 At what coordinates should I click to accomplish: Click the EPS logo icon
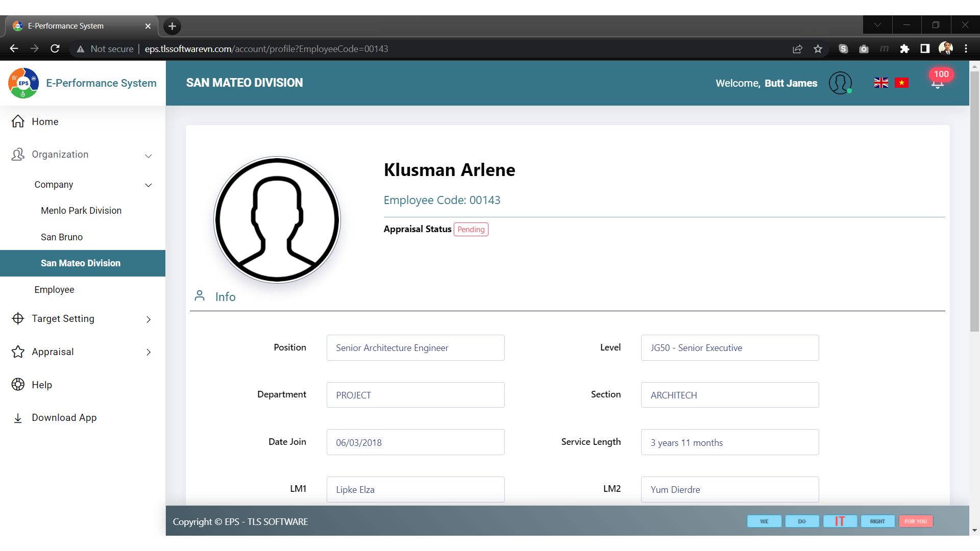tap(23, 83)
